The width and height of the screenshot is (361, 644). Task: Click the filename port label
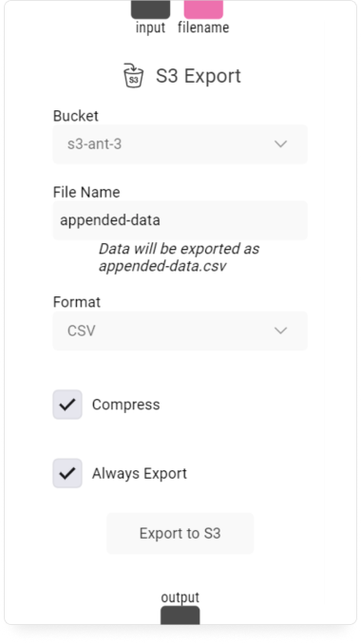[203, 28]
